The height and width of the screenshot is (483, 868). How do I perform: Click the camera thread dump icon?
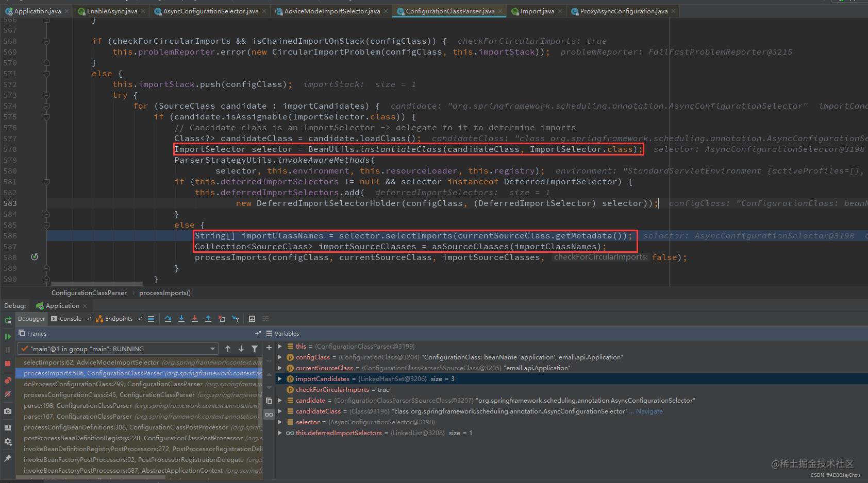point(8,411)
